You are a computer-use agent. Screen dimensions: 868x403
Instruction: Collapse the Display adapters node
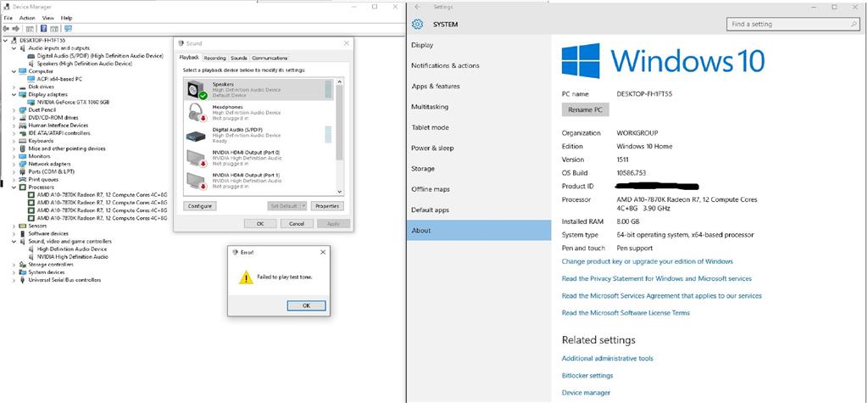coord(14,94)
